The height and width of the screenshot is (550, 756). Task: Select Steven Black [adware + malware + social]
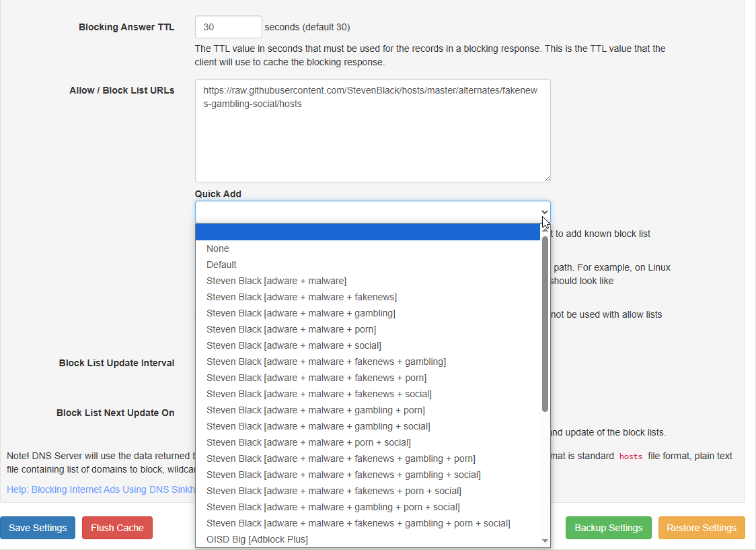click(x=368, y=345)
